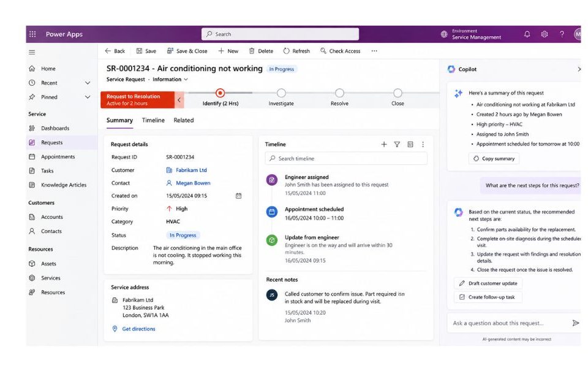Screen dimensions: 588x368
Task: Select the Investigate stage circle
Action: pos(281,93)
